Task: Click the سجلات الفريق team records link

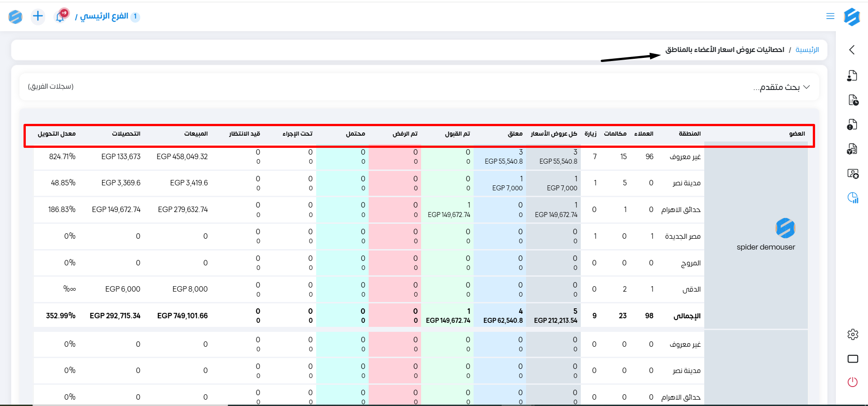Action: tap(51, 86)
